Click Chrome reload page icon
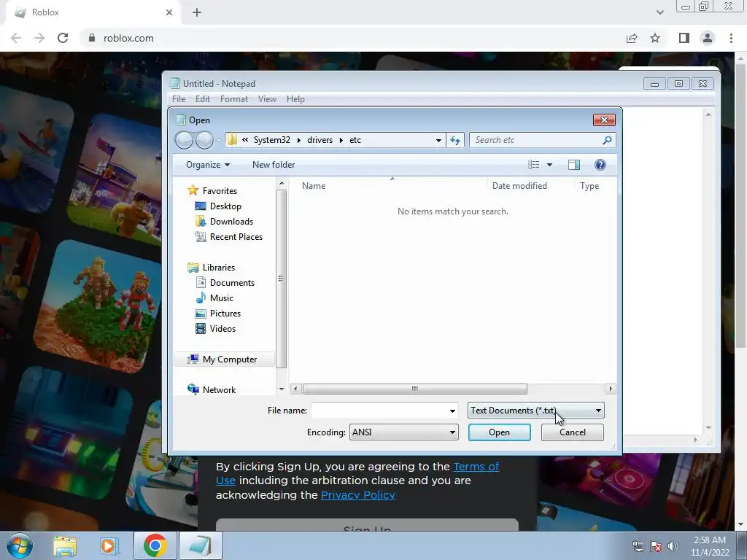Screen dimensions: 747x560 (x=63, y=38)
